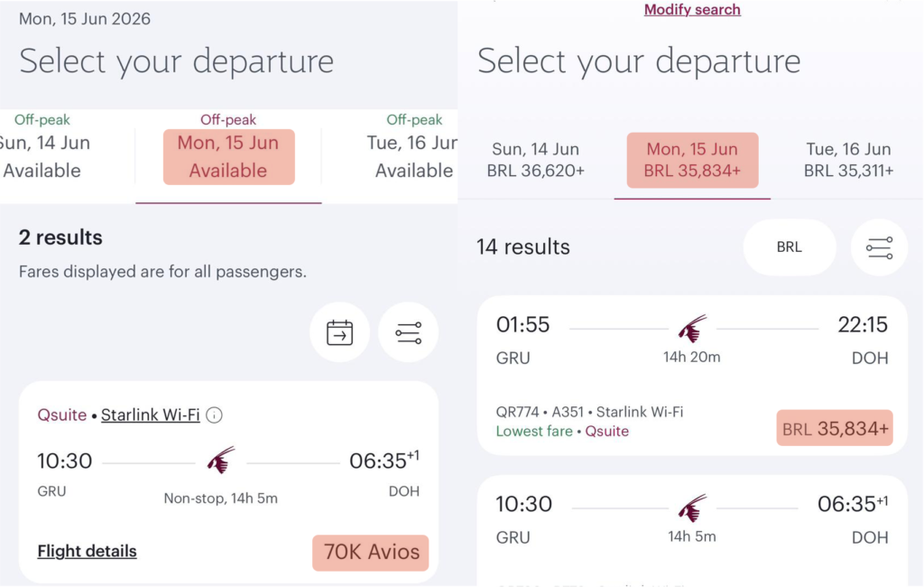
Task: Choose the BRL 35,834+ fare button
Action: [835, 428]
